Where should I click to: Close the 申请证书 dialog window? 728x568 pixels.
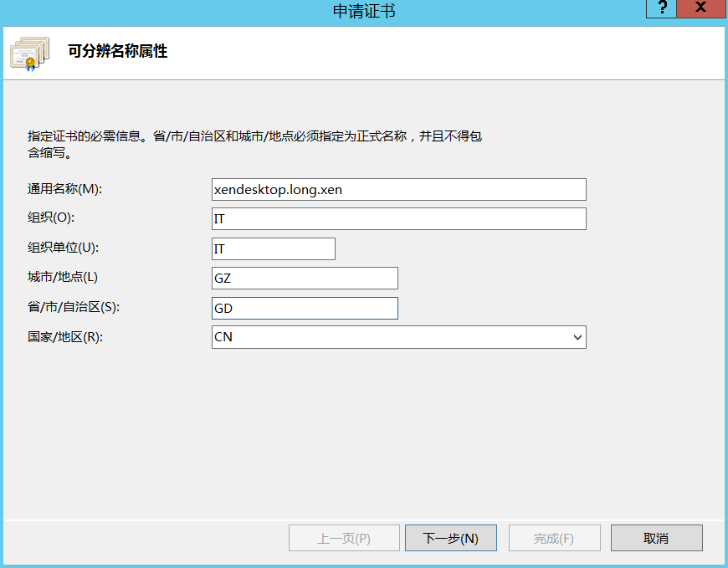coord(700,8)
